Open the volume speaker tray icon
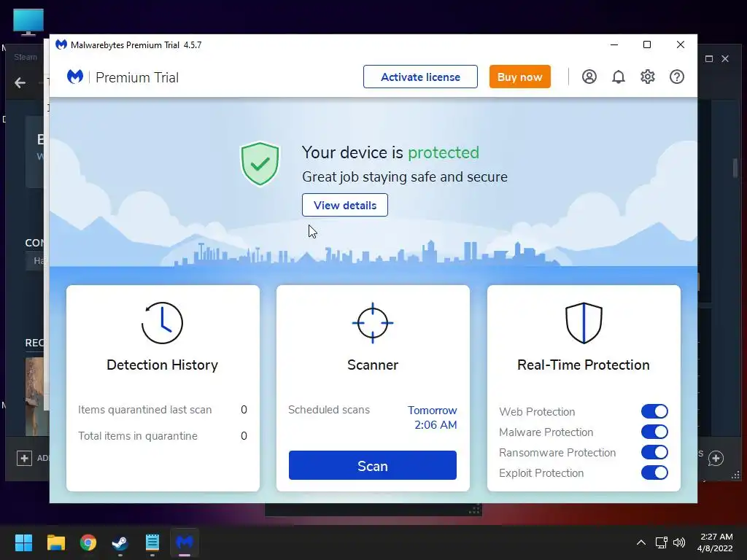The image size is (747, 560). click(679, 542)
